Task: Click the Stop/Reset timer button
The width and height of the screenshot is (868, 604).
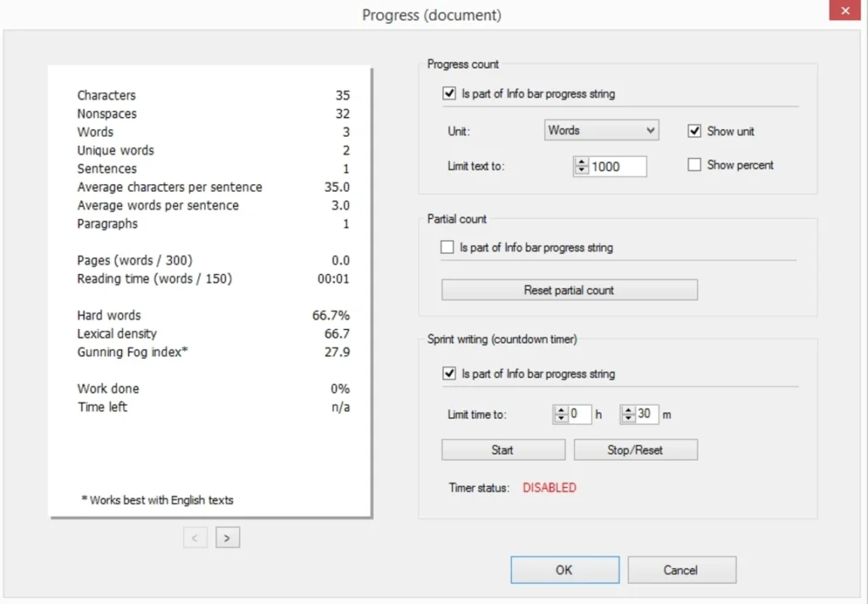Action: 636,450
